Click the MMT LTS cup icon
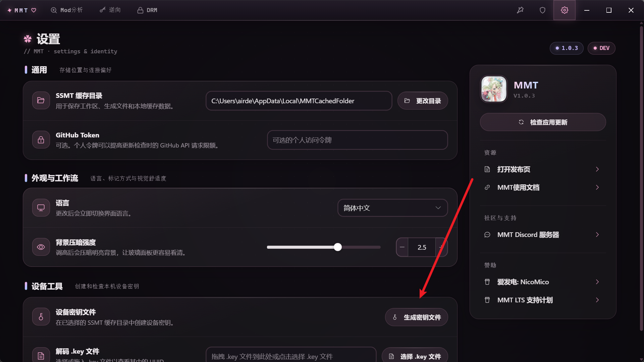This screenshot has width=644, height=362. pyautogui.click(x=487, y=300)
